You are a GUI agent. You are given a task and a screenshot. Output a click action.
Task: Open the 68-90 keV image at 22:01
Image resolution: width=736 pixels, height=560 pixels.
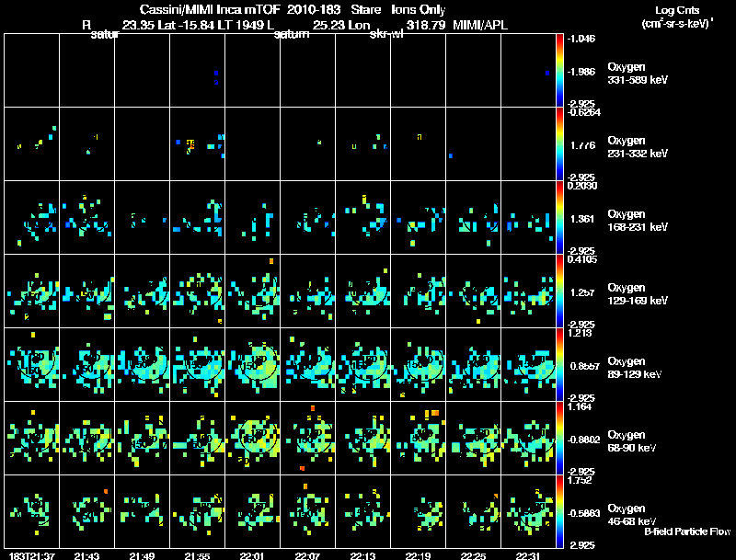click(x=252, y=438)
